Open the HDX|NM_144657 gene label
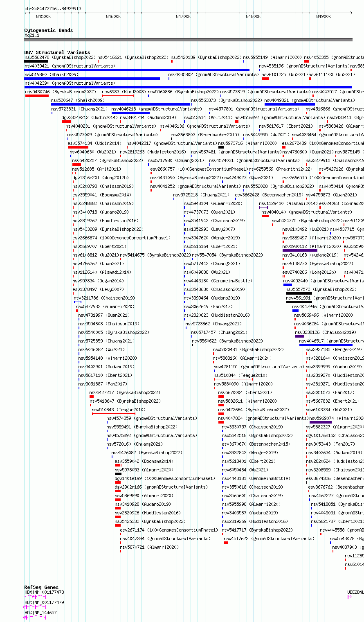Screen dimensions: 364x622 coord(40,613)
